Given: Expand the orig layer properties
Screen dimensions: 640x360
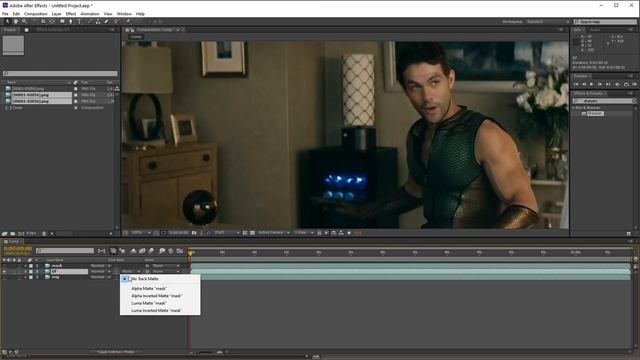Looking at the screenshot, I should pos(26,277).
